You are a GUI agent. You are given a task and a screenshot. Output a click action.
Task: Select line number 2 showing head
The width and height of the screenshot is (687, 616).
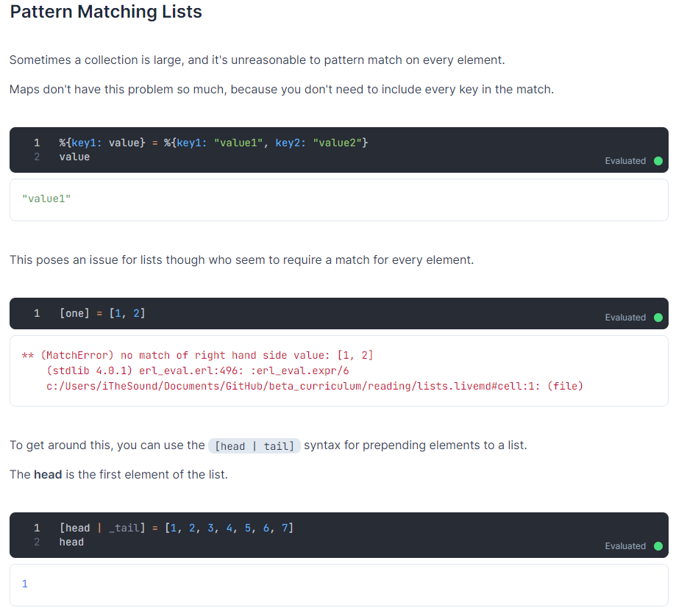37,542
